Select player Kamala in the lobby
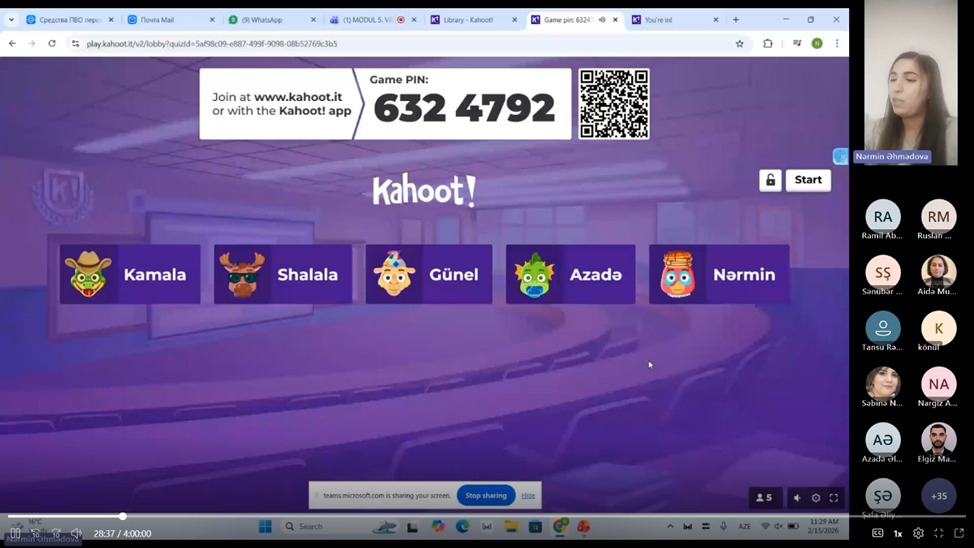Viewport: 974px width, 548px height. pyautogui.click(x=130, y=274)
